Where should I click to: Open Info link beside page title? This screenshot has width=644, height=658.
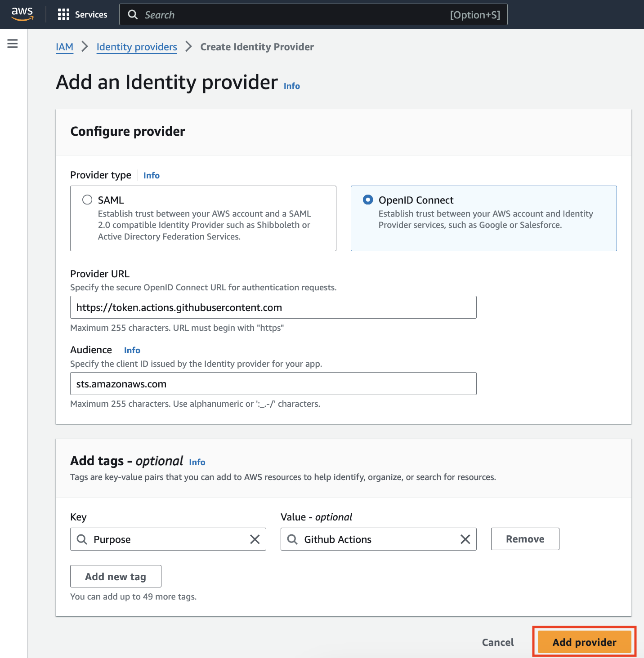pyautogui.click(x=291, y=86)
